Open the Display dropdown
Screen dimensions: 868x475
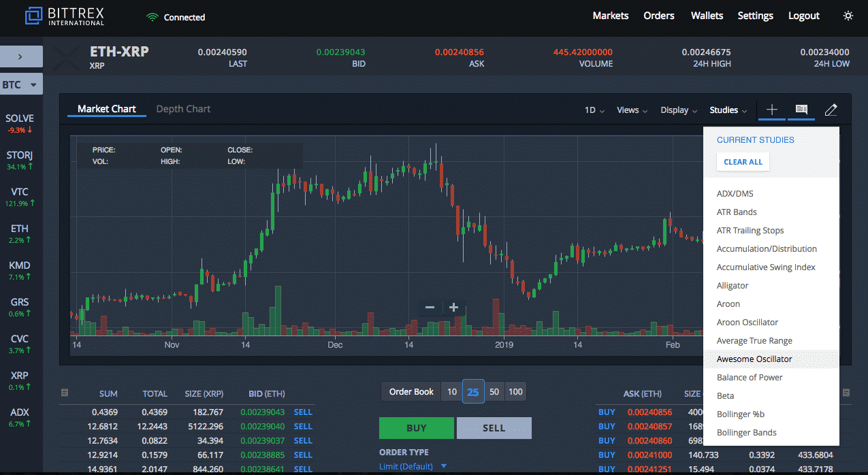[x=679, y=110]
